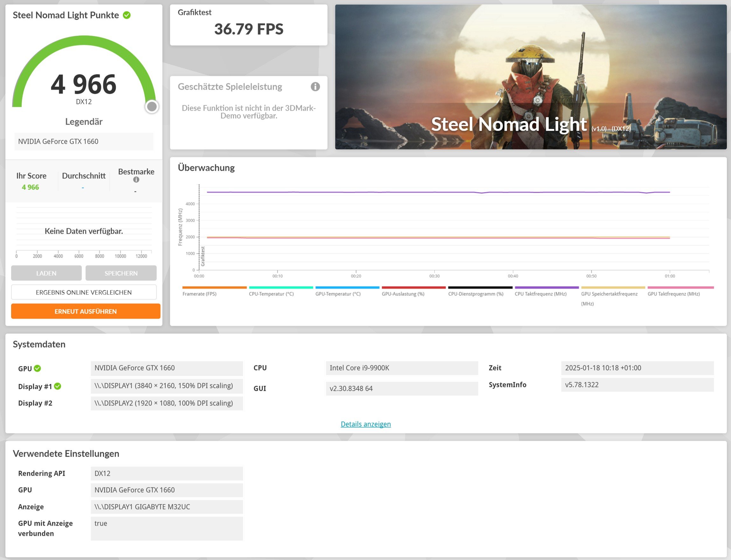Click the SPEICHERN button
This screenshot has width=731, height=560.
coord(121,273)
